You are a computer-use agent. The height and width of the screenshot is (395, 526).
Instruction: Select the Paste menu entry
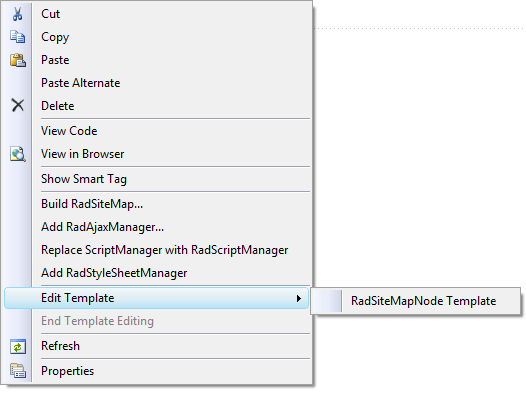156,60
